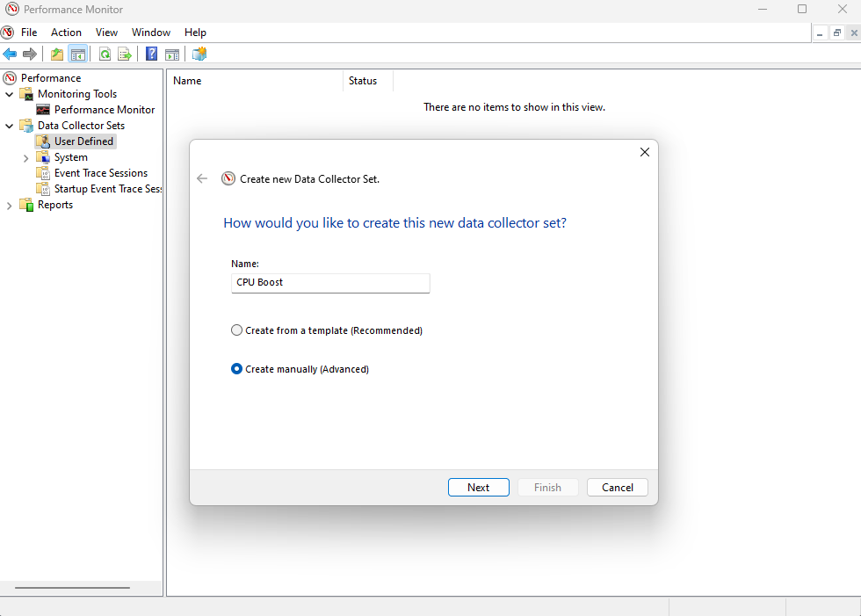Click the New Data Collector Set icon
This screenshot has width=861, height=616.
pyautogui.click(x=199, y=54)
